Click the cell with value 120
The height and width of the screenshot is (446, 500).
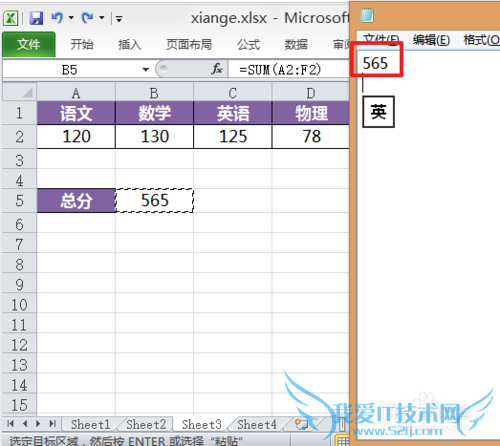(76, 137)
